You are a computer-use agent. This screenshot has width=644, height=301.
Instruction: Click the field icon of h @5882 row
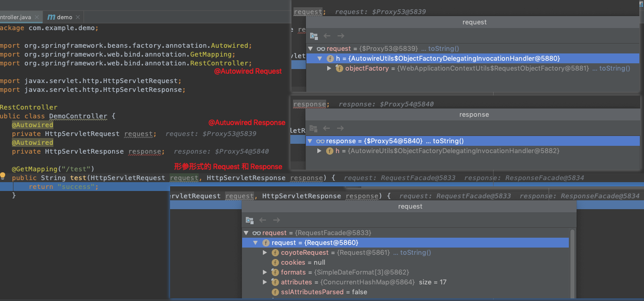330,151
